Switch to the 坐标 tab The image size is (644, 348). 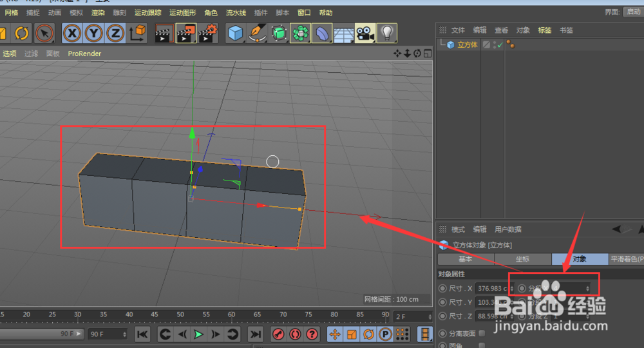pyautogui.click(x=523, y=259)
